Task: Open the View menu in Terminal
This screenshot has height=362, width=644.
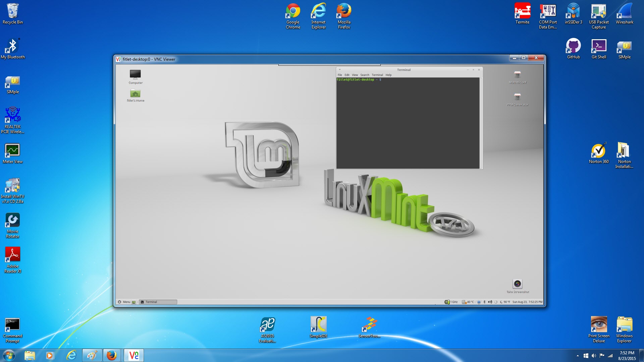Action: tap(355, 75)
